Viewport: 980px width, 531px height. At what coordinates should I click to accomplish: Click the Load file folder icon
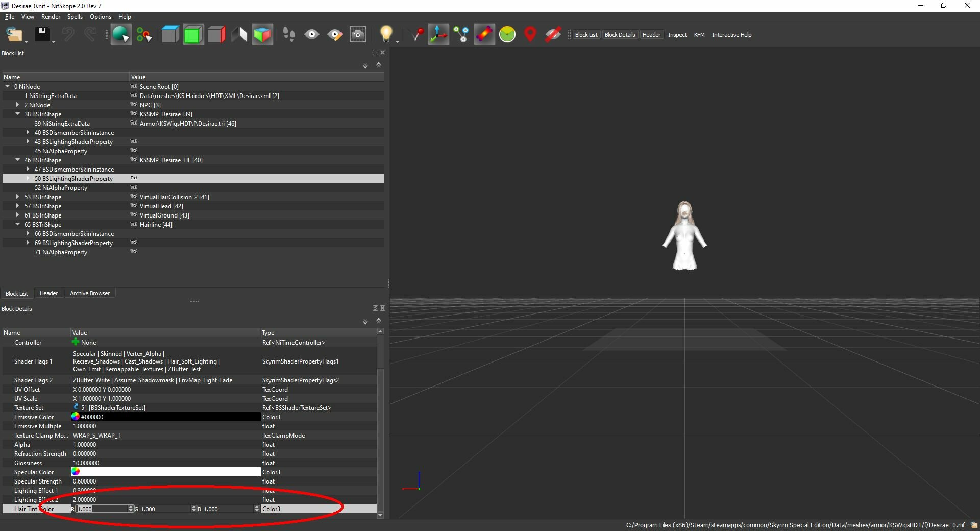coord(14,34)
